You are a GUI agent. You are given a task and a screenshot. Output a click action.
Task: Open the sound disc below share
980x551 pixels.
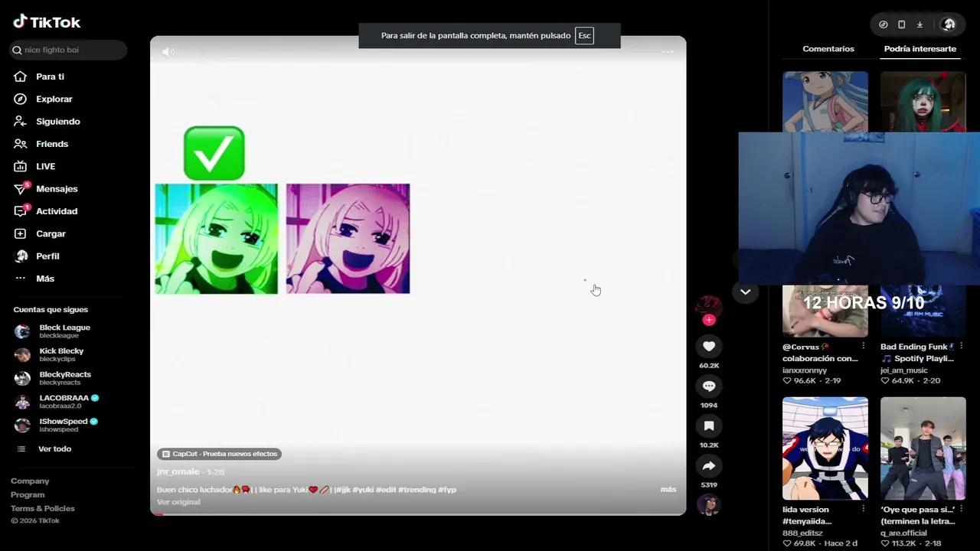click(x=709, y=505)
